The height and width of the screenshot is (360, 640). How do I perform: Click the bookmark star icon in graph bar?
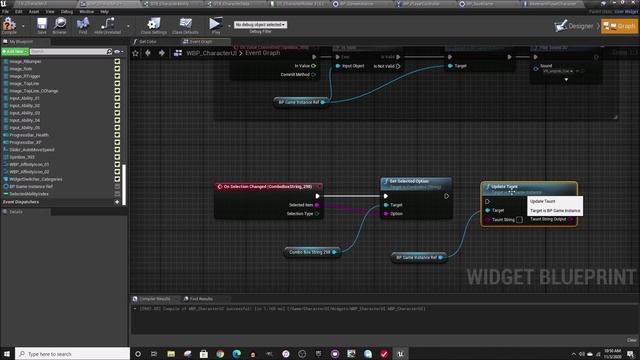click(136, 53)
